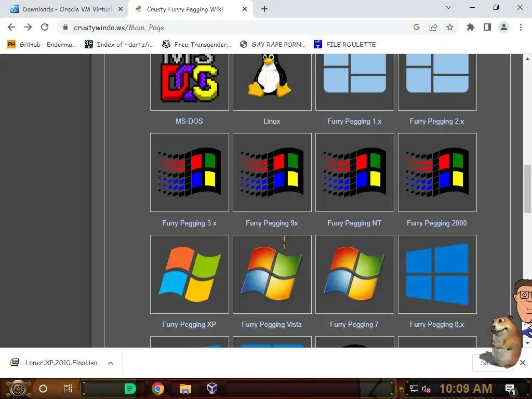Open VirtualBox cube icon on the taskbar
The height and width of the screenshot is (399, 532).
click(212, 388)
